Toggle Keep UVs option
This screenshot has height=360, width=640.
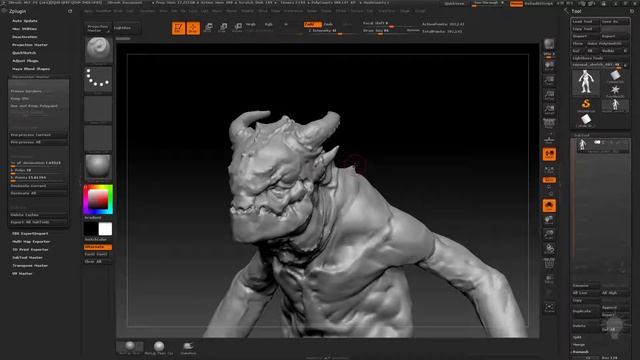tap(38, 98)
